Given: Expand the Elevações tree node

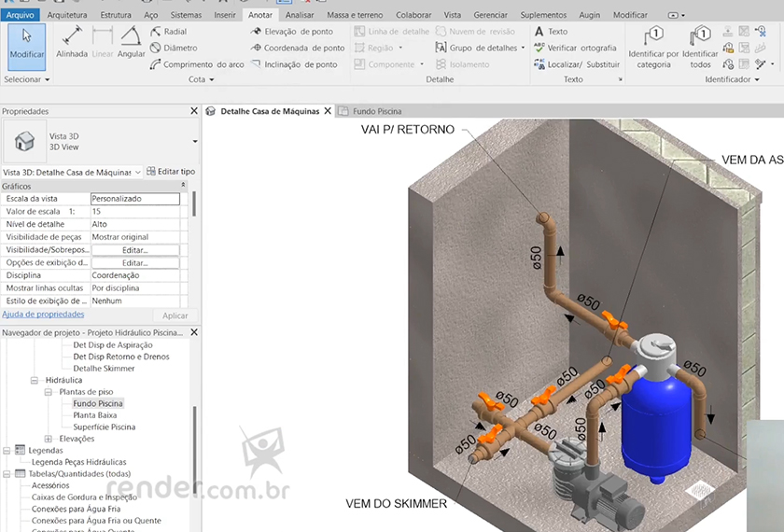Looking at the screenshot, I should [x=49, y=439].
